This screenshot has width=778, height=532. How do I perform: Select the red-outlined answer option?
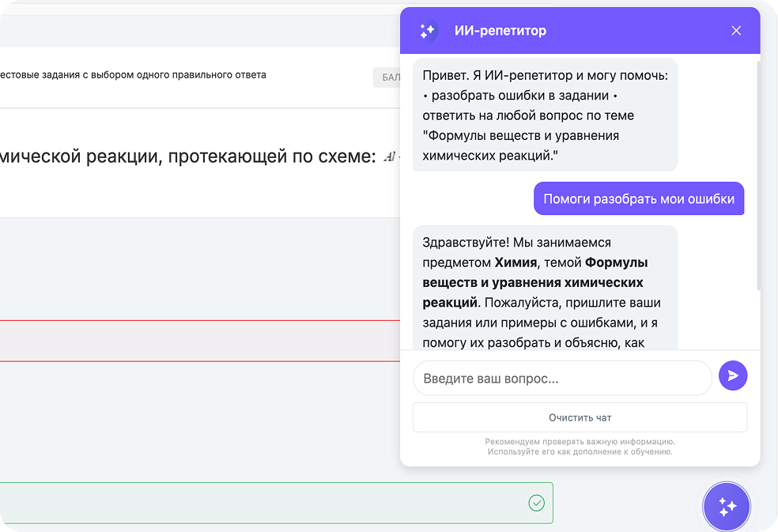pyautogui.click(x=198, y=341)
